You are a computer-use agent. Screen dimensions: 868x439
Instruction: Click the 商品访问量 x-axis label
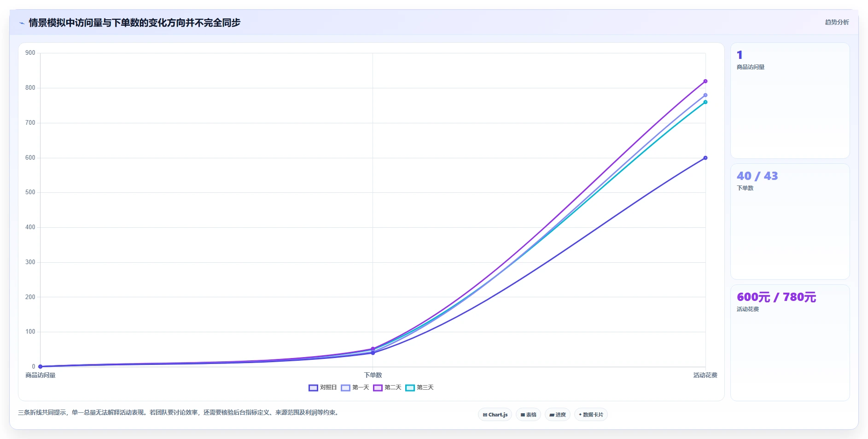pyautogui.click(x=41, y=375)
